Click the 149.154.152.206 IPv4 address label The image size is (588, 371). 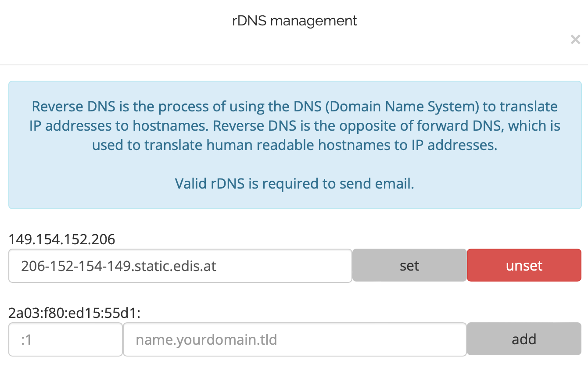click(62, 239)
